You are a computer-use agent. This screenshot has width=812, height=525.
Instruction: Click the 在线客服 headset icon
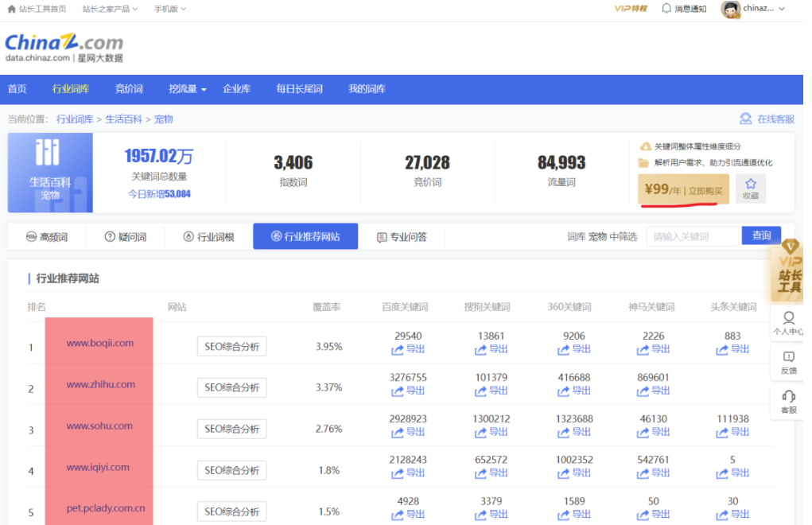[x=745, y=119]
